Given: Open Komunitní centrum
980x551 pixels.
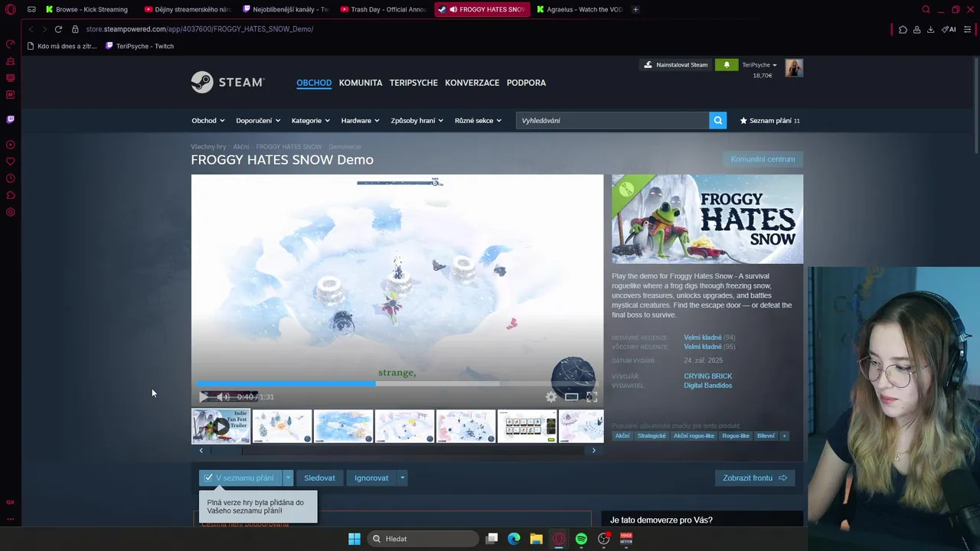Looking at the screenshot, I should click(763, 159).
